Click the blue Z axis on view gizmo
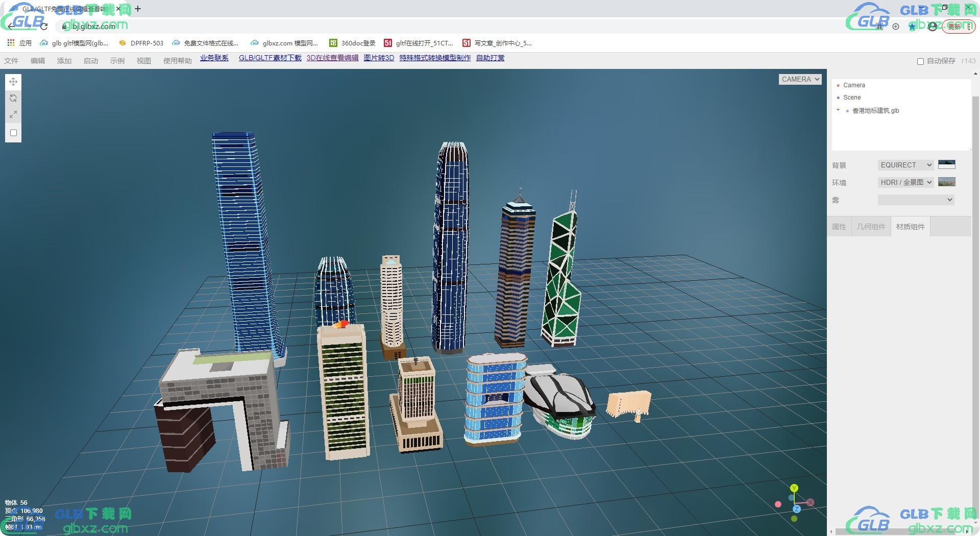Screen dimensions: 980x536 pos(797,509)
